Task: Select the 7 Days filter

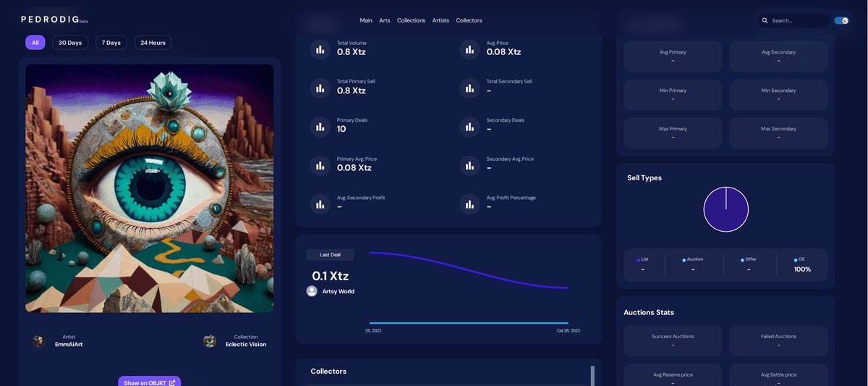Action: pos(111,43)
